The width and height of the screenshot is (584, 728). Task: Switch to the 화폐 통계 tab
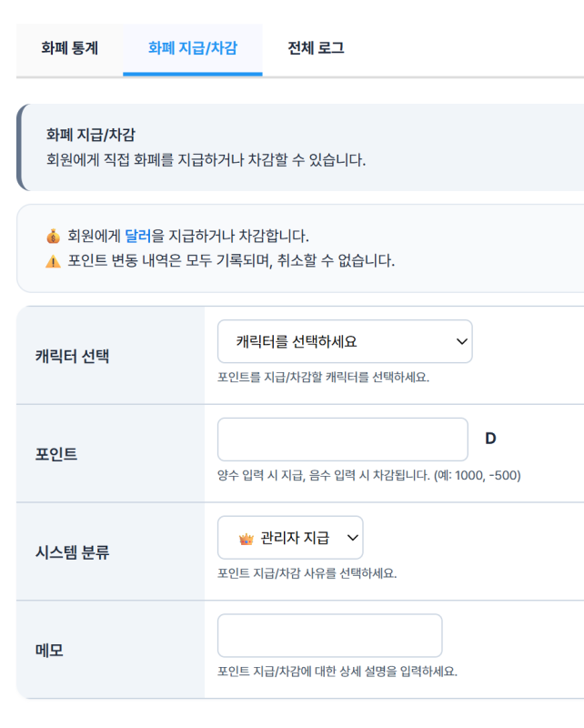tap(69, 48)
